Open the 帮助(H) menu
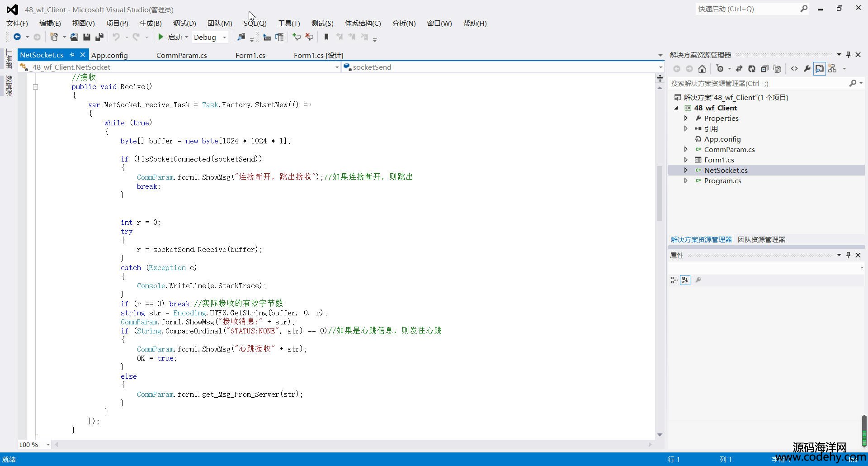 (x=475, y=23)
